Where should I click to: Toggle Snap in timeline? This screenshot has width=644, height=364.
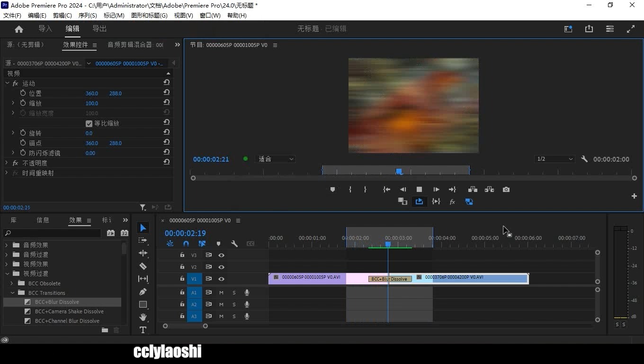pos(186,244)
